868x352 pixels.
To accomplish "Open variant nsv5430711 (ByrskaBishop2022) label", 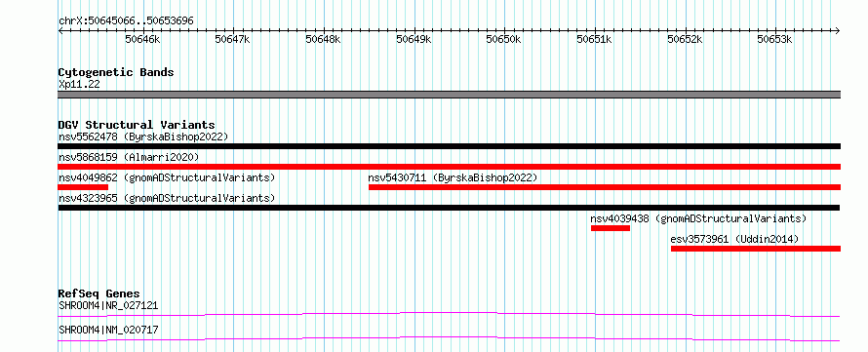I will coord(453,177).
